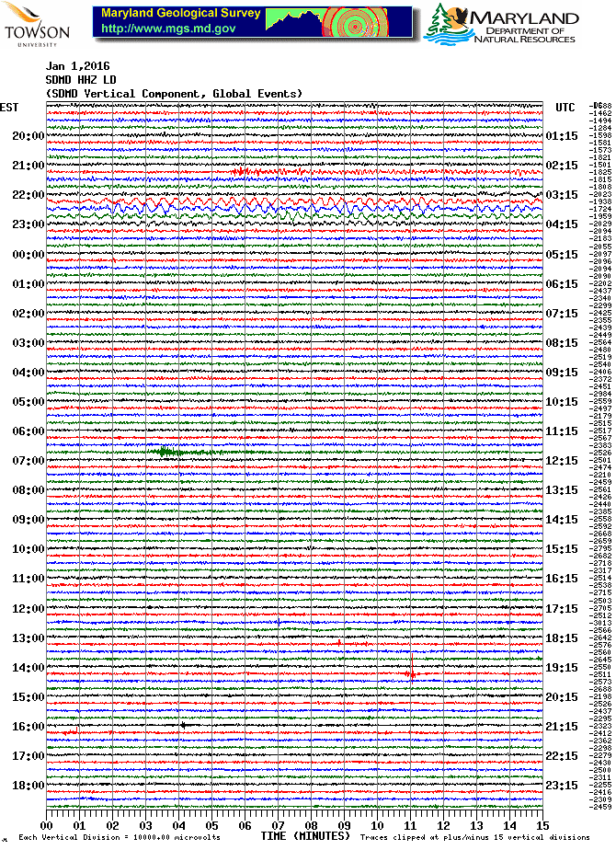The image size is (616, 850).
Task: Click the SDMD HHZ LD station label
Action: point(81,80)
